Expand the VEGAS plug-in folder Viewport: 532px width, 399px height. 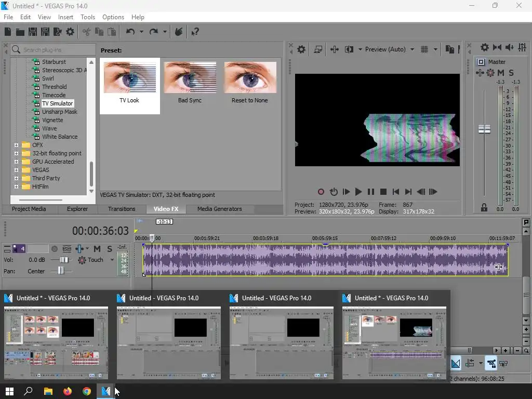[16, 170]
